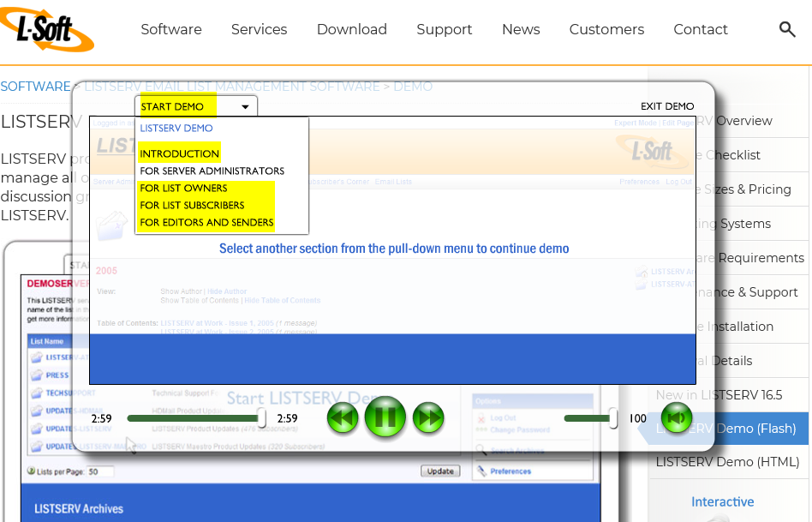Choose FOR EDITORS AND SENDERS section
The image size is (812, 522).
coord(206,222)
